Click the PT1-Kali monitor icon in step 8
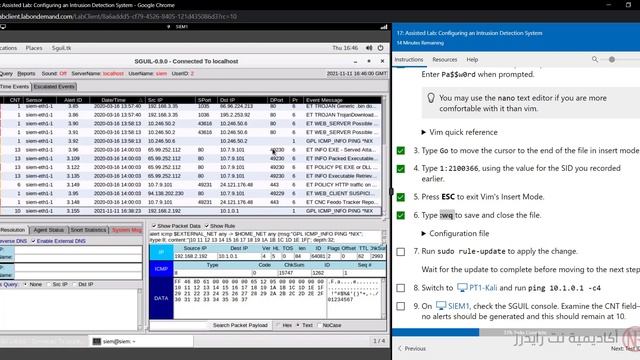Viewport: 640px width, 360px height. [x=462, y=288]
